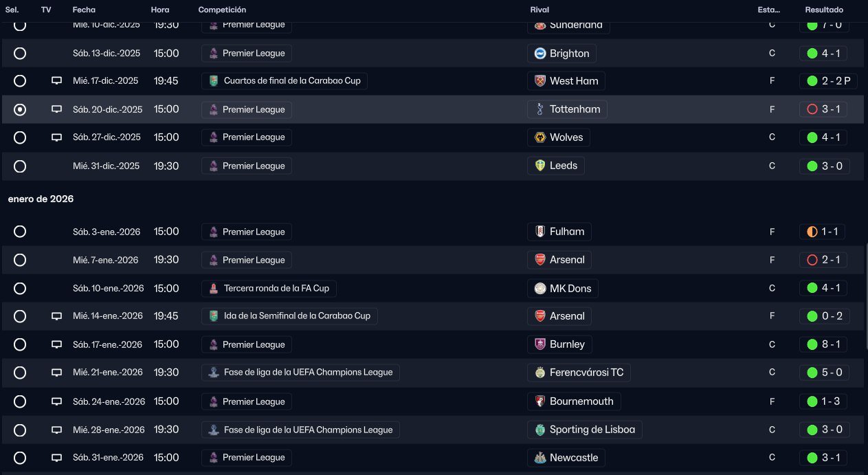
Task: Select the Fulham match radio button
Action: point(20,232)
